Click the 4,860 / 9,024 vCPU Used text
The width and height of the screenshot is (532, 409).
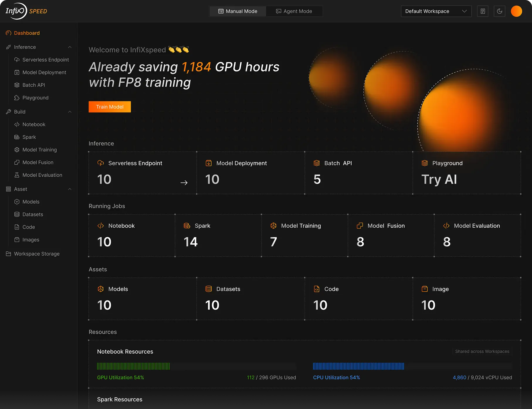(482, 378)
